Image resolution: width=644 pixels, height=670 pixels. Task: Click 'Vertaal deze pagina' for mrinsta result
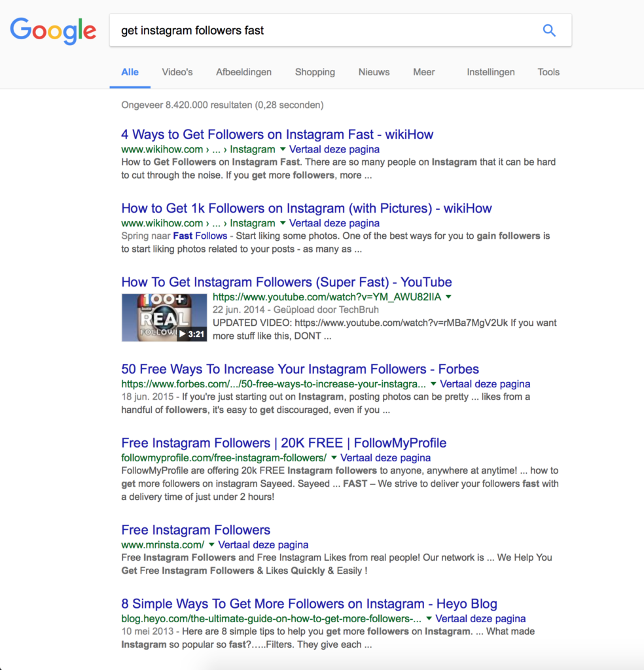(x=263, y=545)
